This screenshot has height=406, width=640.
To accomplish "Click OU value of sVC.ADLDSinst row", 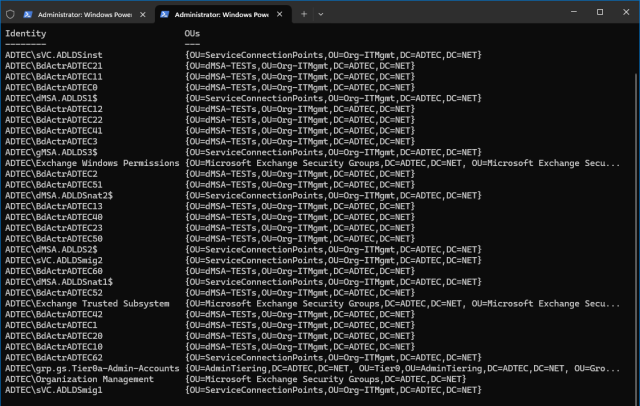I will (x=333, y=55).
